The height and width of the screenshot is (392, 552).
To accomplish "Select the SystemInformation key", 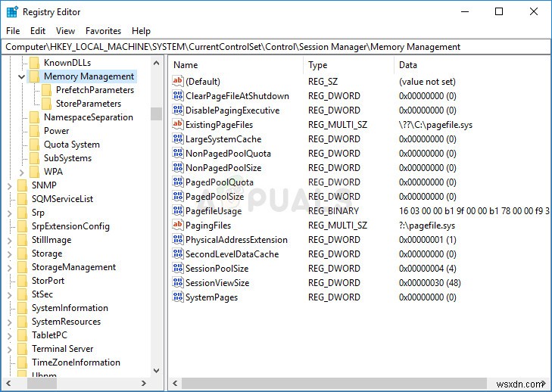I will click(x=70, y=308).
